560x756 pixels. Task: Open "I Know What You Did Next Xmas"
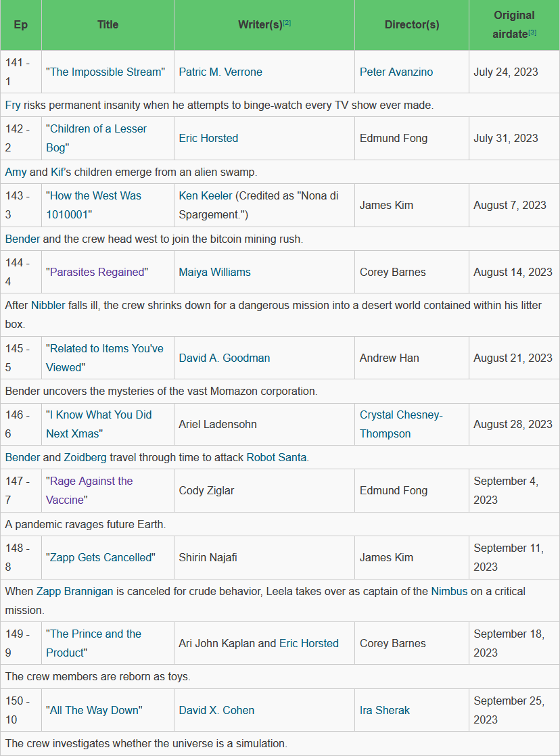99,424
